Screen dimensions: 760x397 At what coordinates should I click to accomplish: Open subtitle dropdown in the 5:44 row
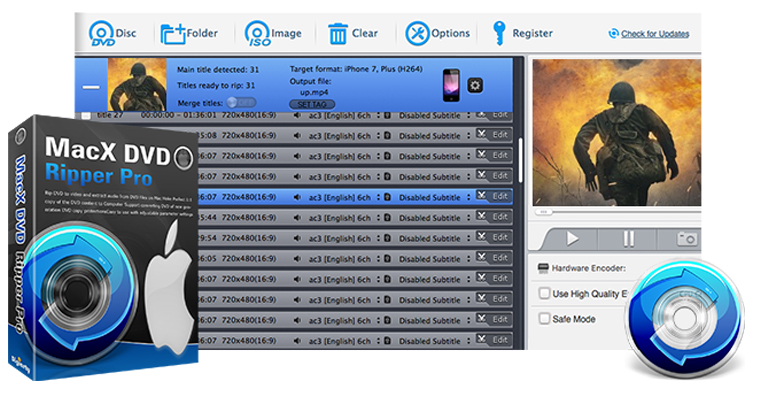(469, 218)
